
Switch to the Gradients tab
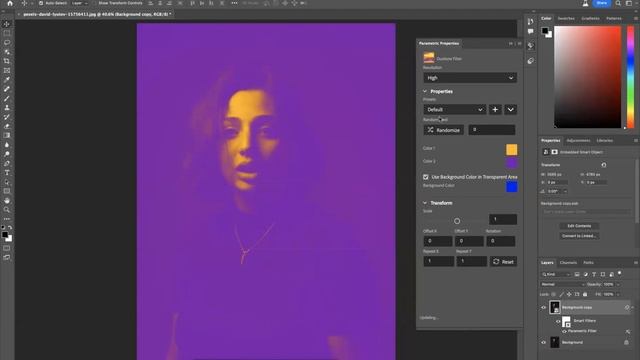tap(590, 18)
